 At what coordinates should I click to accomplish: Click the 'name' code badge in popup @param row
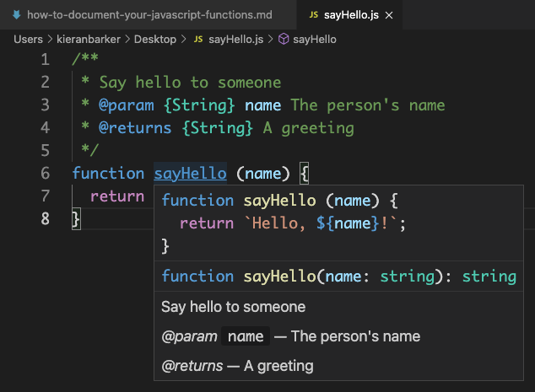pos(246,336)
